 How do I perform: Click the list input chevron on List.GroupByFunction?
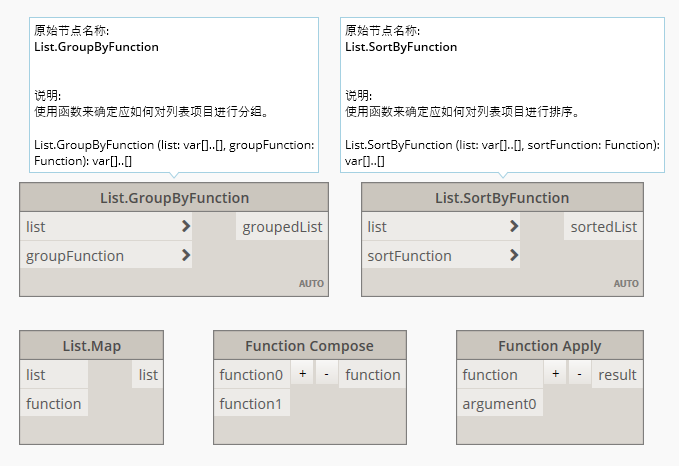point(186,227)
